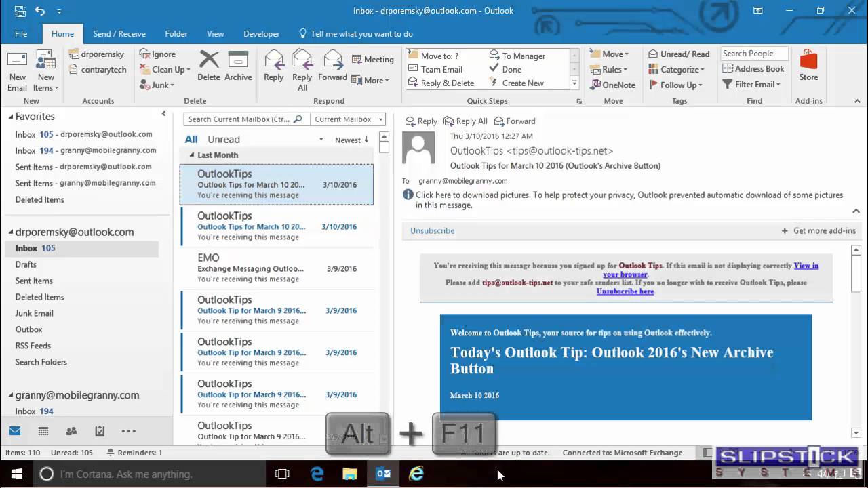Switch to the Send / Receive tab
The image size is (868, 488).
(119, 33)
